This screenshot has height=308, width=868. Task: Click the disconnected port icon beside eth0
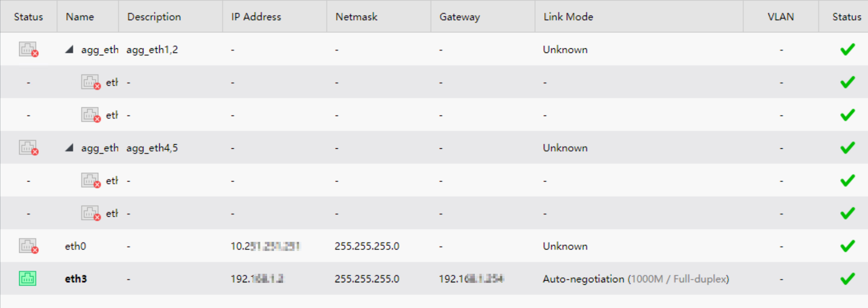coord(28,246)
